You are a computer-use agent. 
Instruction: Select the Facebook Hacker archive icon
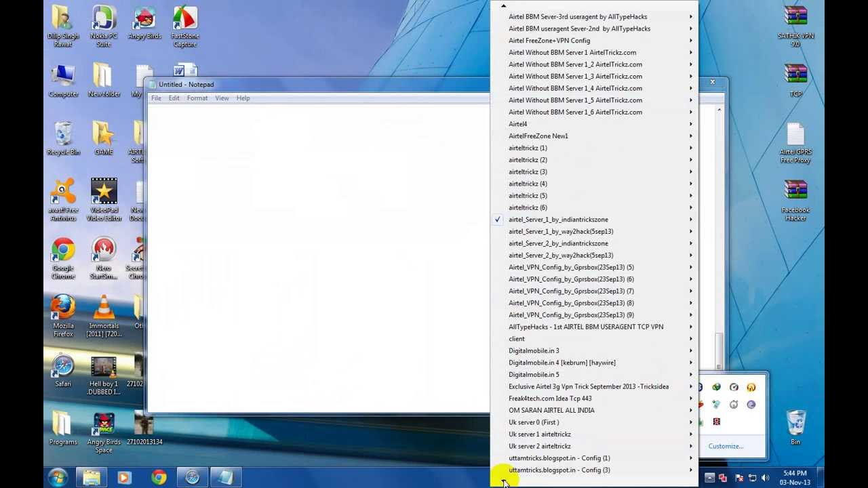point(795,200)
